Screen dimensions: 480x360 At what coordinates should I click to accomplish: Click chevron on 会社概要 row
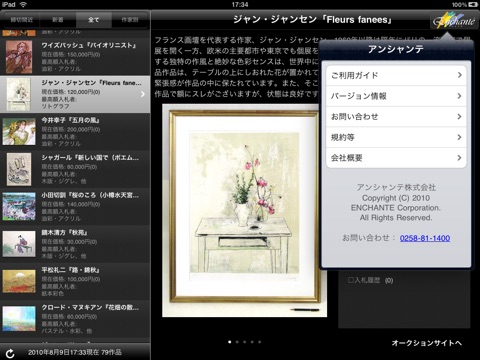[x=459, y=158]
